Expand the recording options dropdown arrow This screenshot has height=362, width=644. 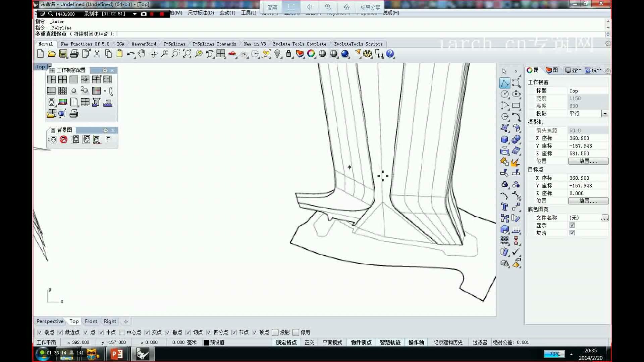coord(135,14)
